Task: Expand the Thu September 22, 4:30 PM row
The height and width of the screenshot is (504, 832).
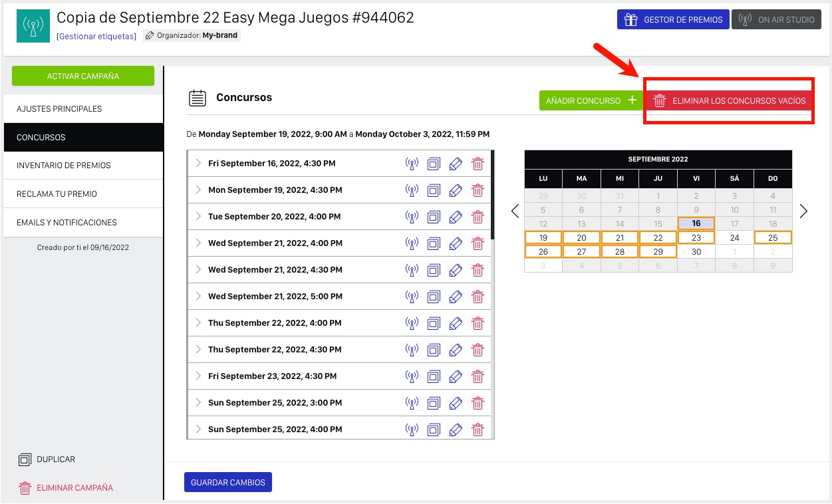Action: click(x=198, y=349)
